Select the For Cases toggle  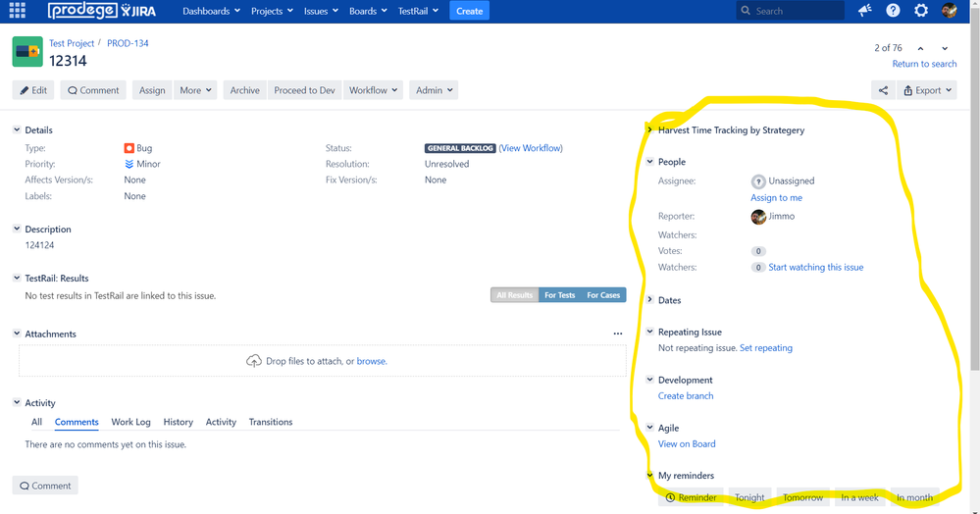(x=603, y=295)
